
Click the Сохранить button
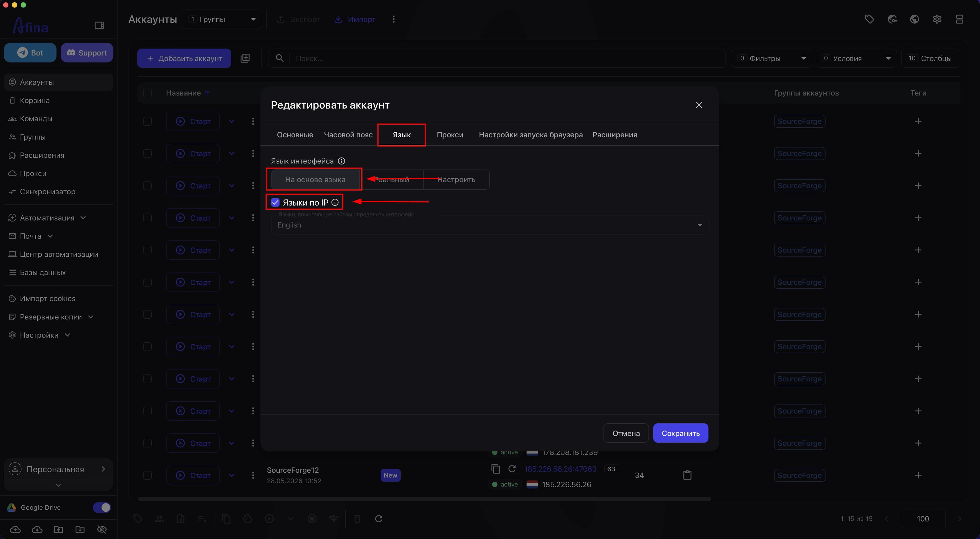point(681,433)
